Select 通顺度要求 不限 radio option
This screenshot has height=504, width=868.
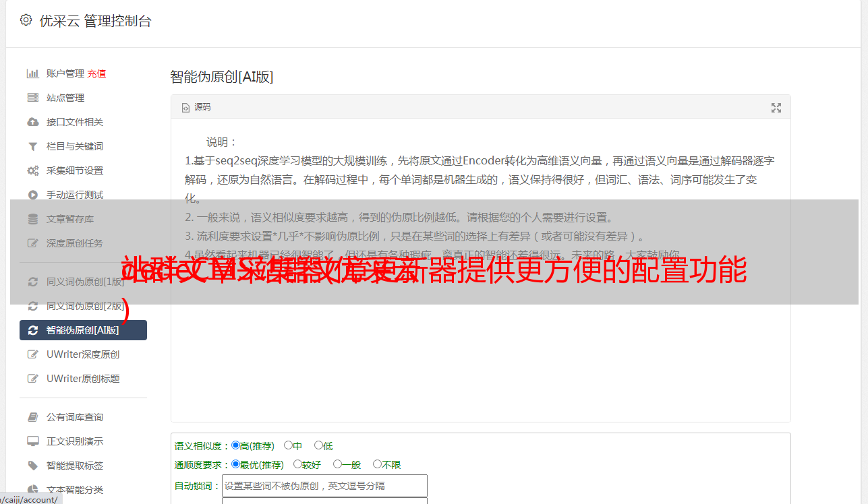pos(377,464)
